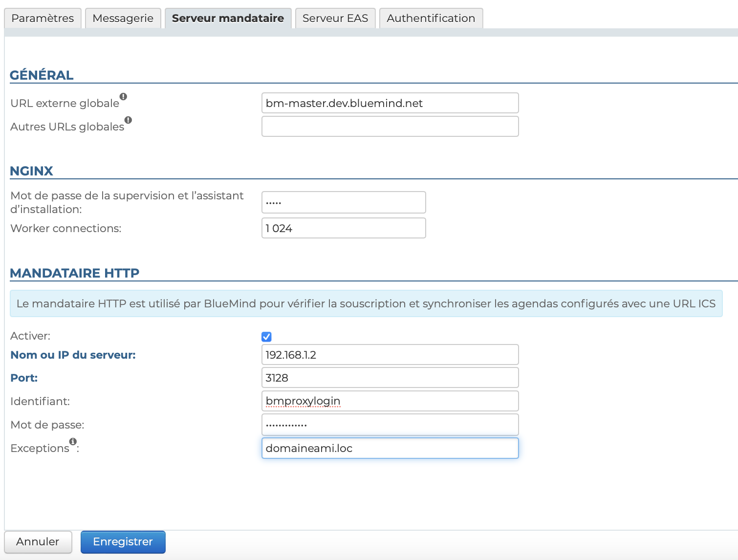The image size is (738, 560).
Task: Focus the URL externe globale field
Action: tap(390, 103)
